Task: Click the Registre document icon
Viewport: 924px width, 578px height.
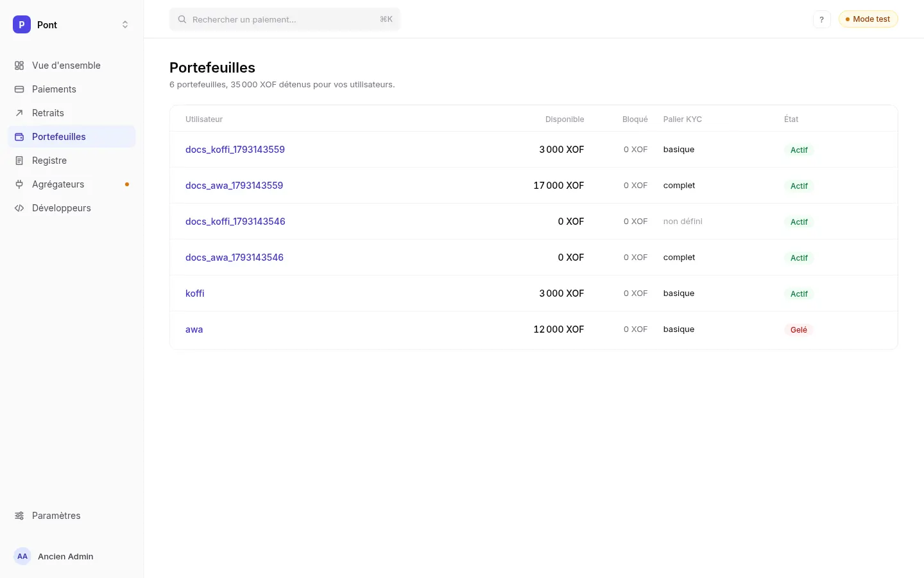Action: tap(19, 161)
